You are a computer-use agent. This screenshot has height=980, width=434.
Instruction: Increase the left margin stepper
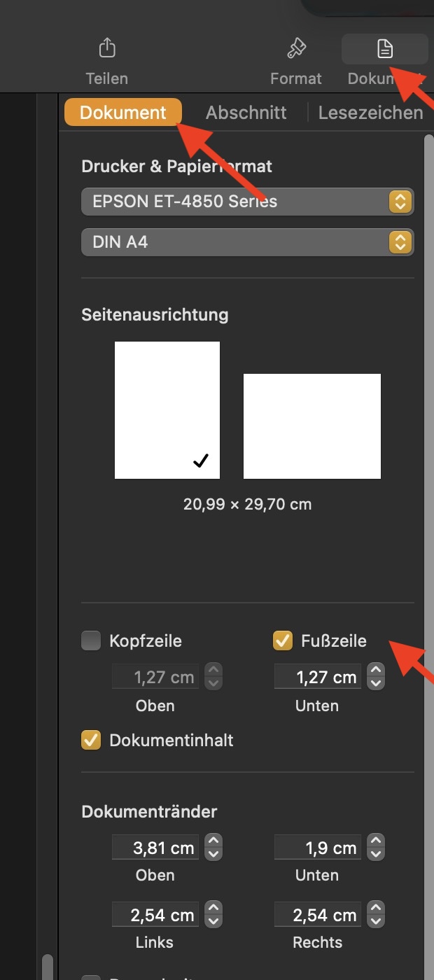point(214,909)
